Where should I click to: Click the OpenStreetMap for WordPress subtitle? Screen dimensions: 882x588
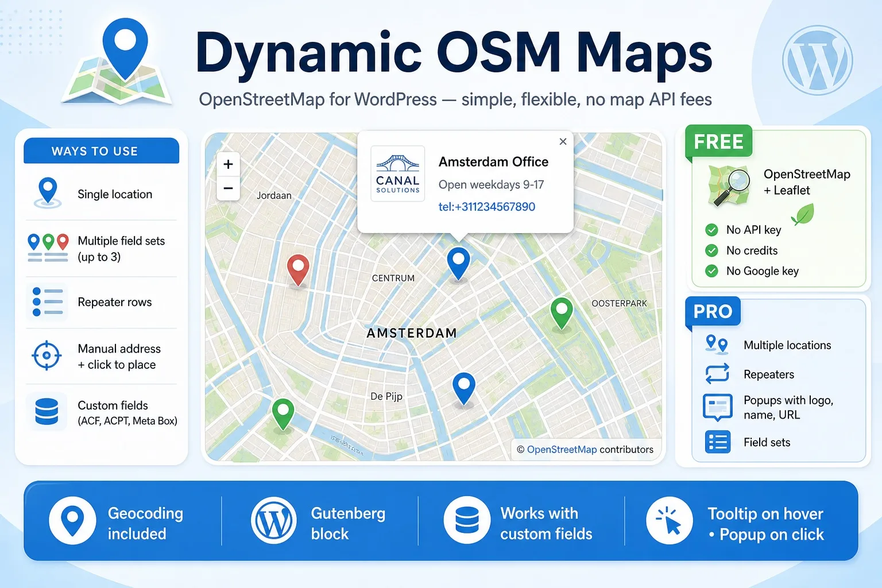[x=455, y=99]
